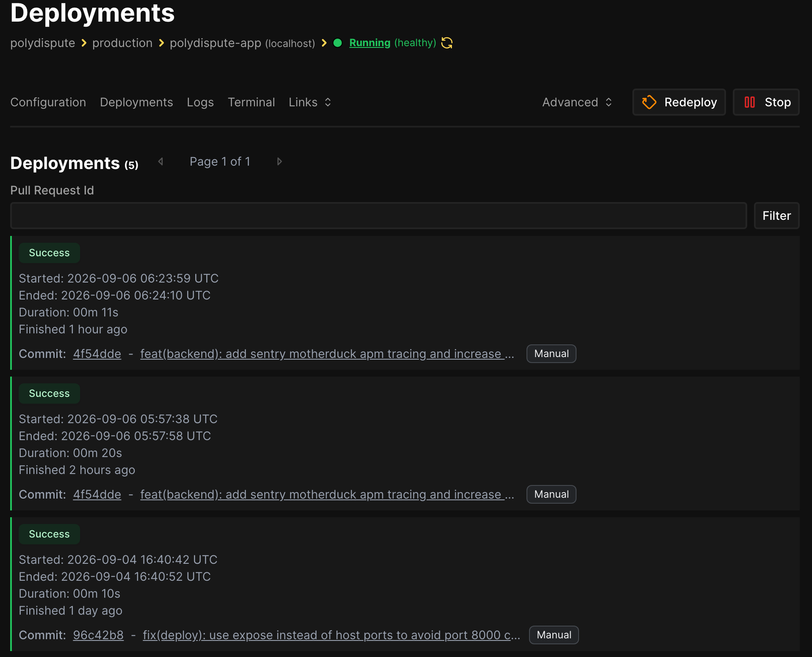Click the 'Page 1 of 1' pagination text

220,161
